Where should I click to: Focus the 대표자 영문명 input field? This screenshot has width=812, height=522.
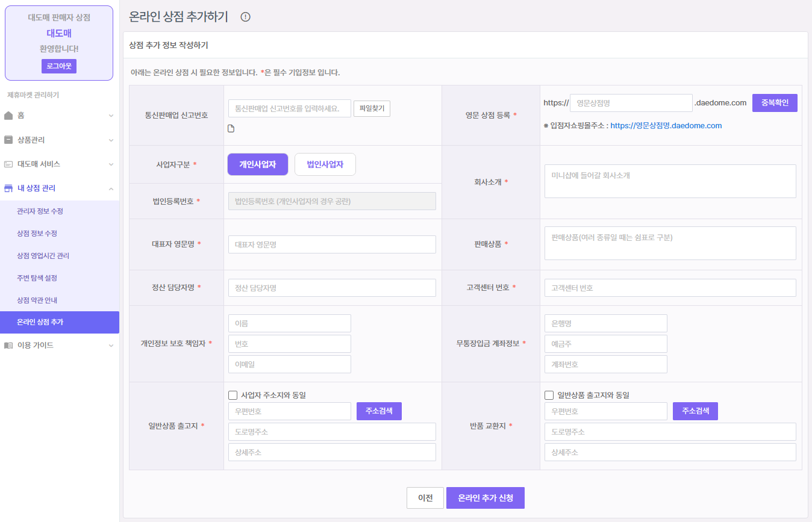pyautogui.click(x=332, y=244)
